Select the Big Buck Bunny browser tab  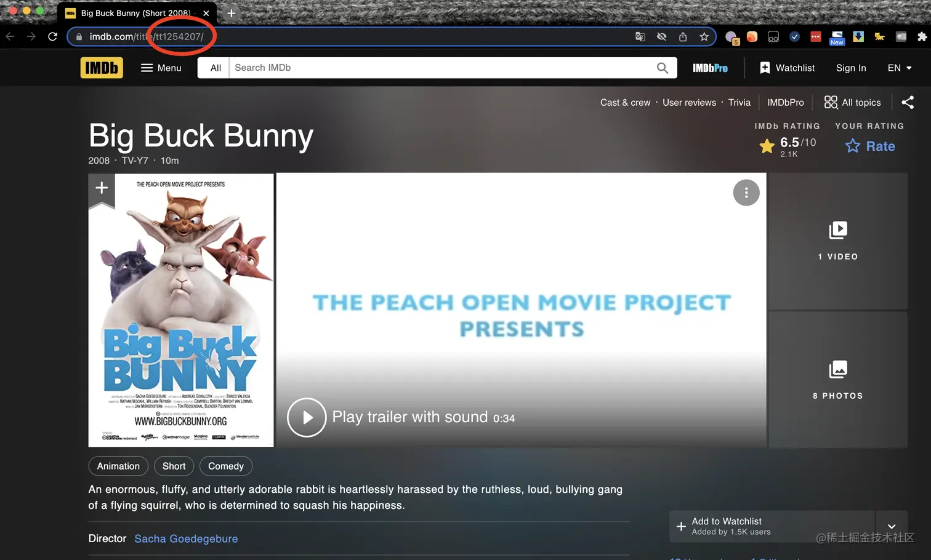[135, 13]
